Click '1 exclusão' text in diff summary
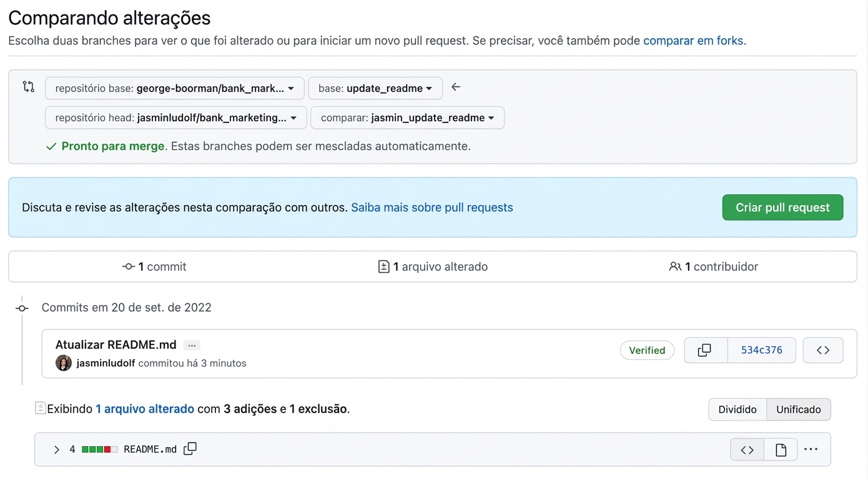Image resolution: width=868 pixels, height=480 pixels. point(318,409)
